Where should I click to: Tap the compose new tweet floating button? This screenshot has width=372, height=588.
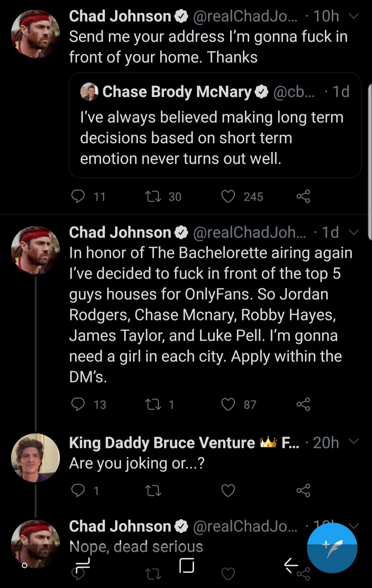[x=332, y=548]
